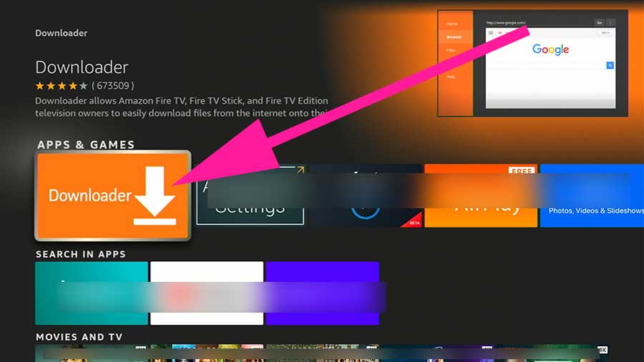Click the Downloader description text

[x=182, y=107]
